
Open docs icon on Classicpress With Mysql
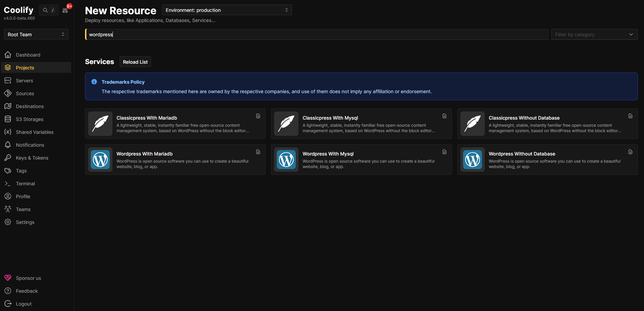tap(444, 116)
